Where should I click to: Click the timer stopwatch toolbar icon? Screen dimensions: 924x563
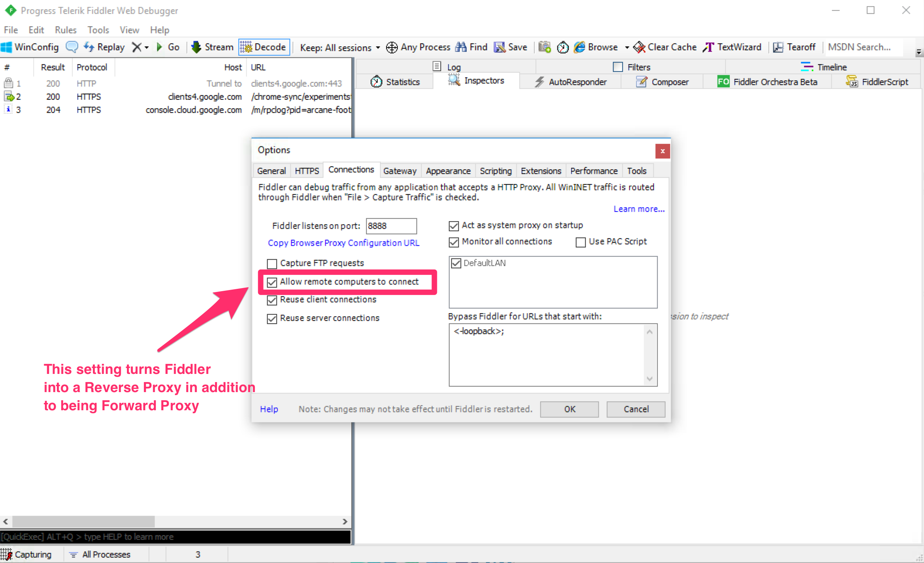[x=563, y=47]
